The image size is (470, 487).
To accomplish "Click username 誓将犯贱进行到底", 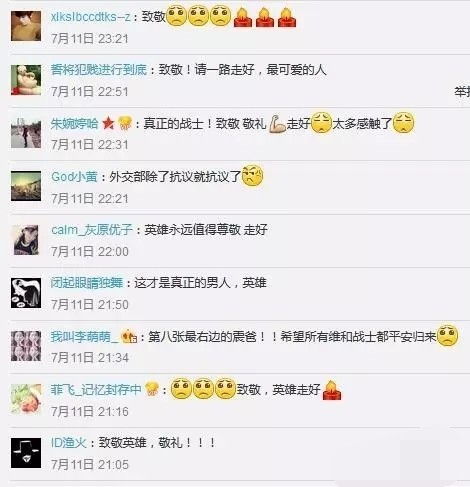I will click(x=99, y=70).
